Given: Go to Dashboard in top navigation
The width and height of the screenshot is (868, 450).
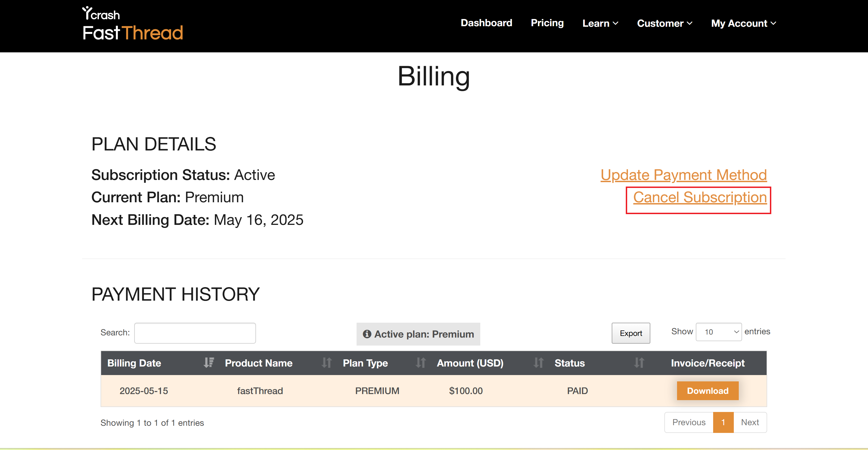Looking at the screenshot, I should 486,23.
